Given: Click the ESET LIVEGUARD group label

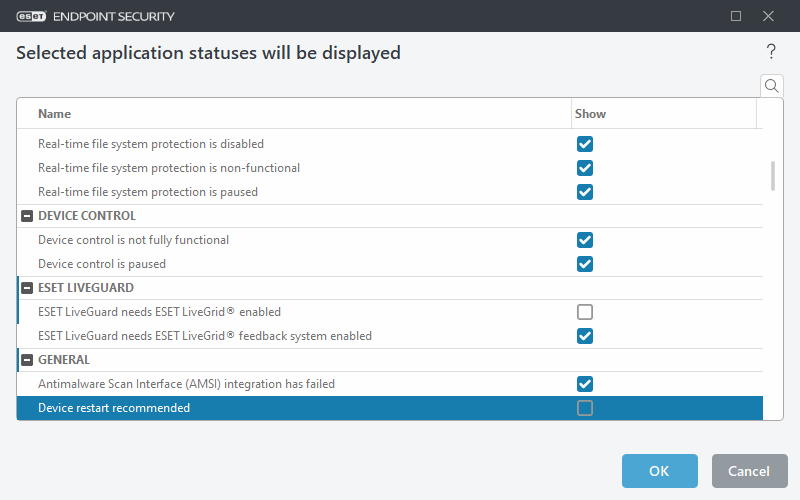Looking at the screenshot, I should 86,288.
